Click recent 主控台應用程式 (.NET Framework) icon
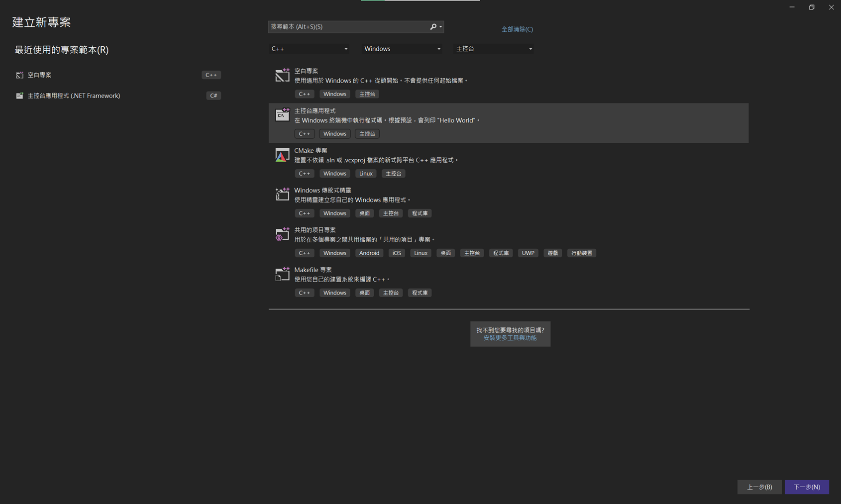Viewport: 841px width, 504px height. [19, 96]
